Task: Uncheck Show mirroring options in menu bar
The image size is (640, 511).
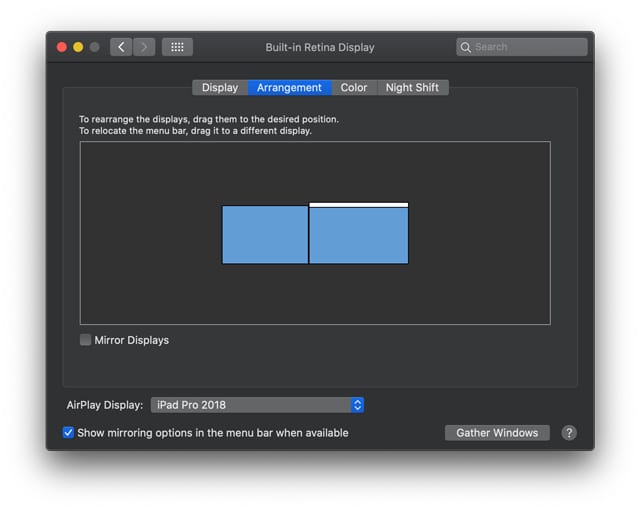Action: coord(68,432)
